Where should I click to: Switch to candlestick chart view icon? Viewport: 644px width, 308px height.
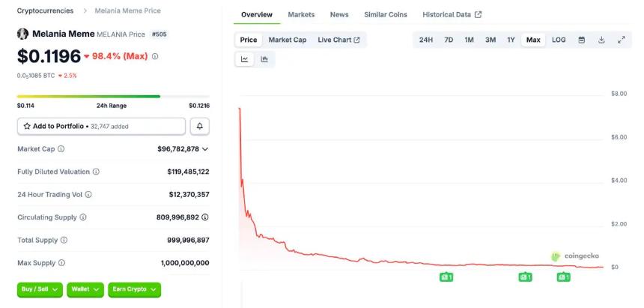click(264, 59)
